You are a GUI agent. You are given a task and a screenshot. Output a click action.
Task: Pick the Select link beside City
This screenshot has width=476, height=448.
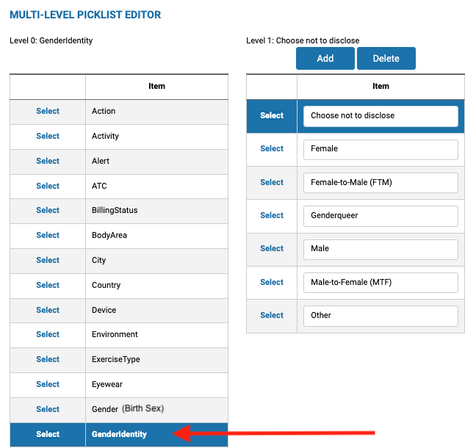point(48,260)
